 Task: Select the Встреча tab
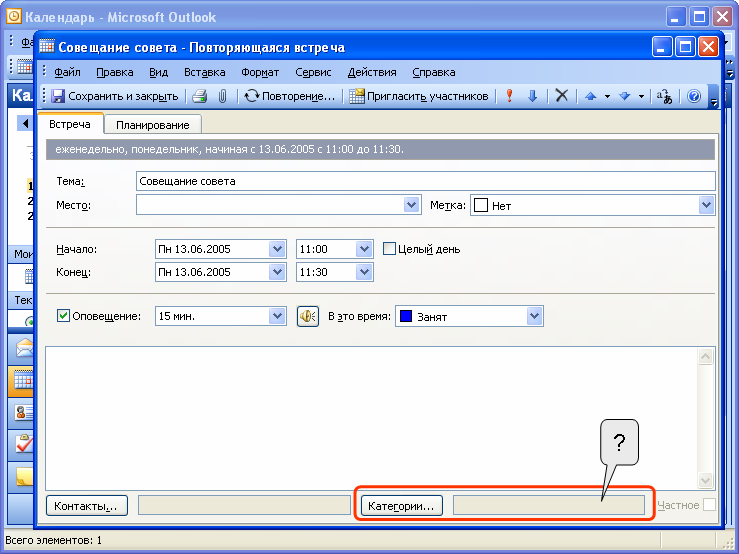(x=70, y=124)
